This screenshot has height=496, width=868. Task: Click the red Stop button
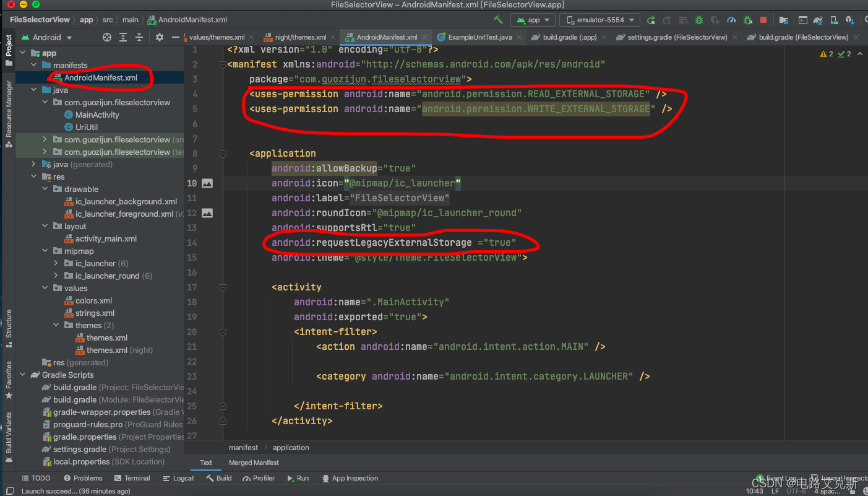pos(763,20)
